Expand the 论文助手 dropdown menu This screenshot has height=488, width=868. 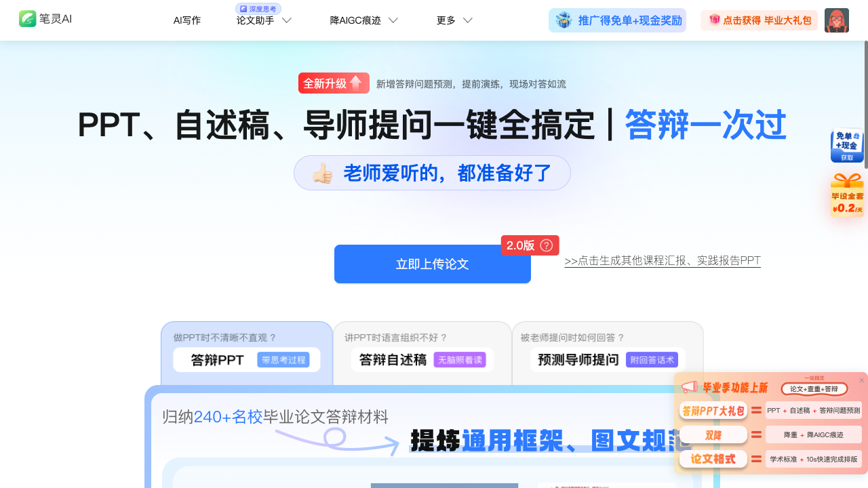264,20
